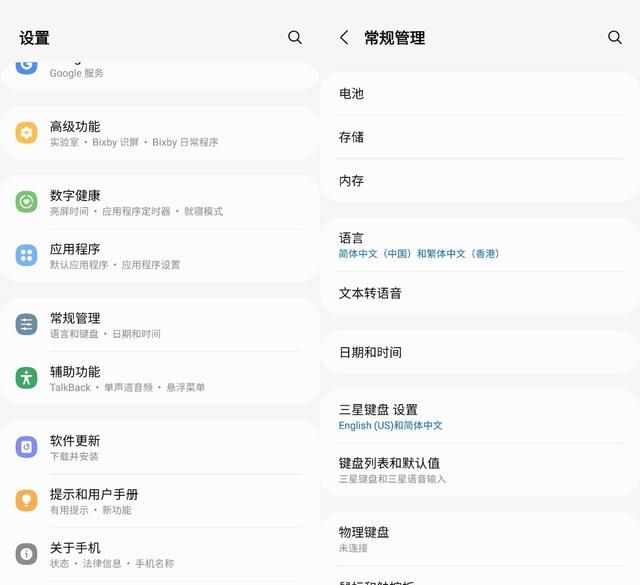Open 文本转语音 settings
Viewport: 640px width, 585px height.
[x=480, y=293]
